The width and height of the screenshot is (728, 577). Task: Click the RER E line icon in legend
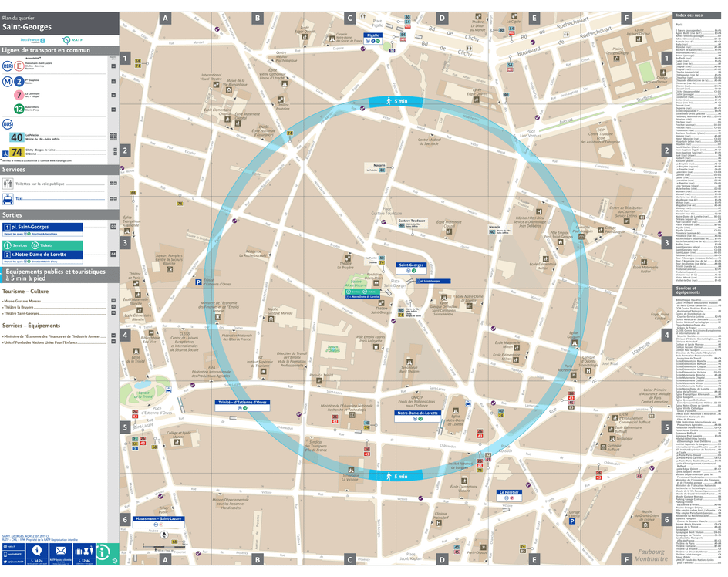[x=19, y=66]
